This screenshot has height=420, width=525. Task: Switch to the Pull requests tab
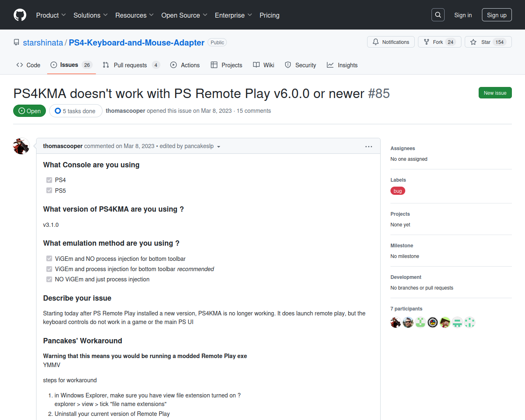tap(131, 65)
